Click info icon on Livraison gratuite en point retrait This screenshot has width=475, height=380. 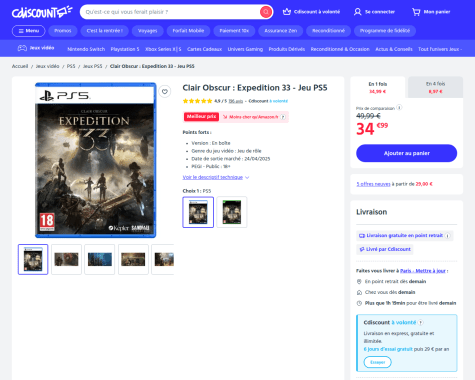coord(448,236)
